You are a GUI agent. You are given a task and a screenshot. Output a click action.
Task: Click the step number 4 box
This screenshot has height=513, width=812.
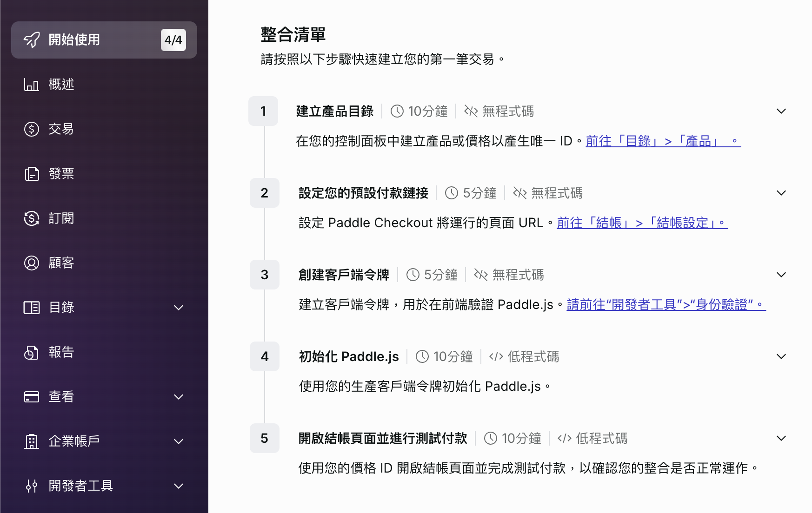265,356
